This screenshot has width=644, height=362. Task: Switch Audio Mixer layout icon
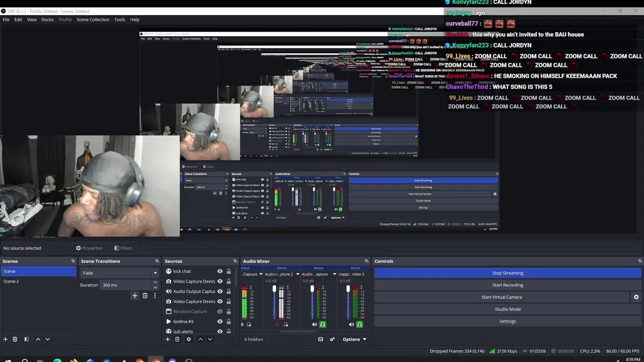[320, 339]
